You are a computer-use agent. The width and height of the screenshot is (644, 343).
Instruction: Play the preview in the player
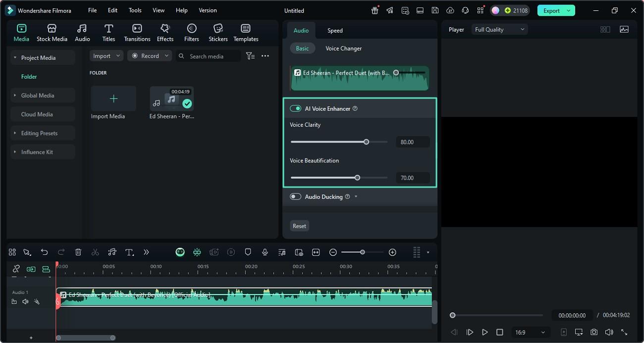point(485,332)
